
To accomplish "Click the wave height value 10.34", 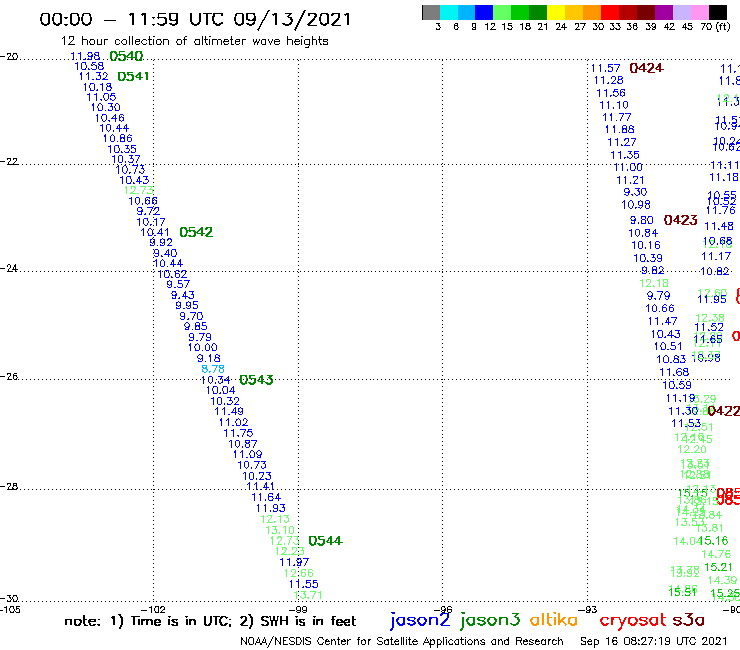I will tap(216, 380).
